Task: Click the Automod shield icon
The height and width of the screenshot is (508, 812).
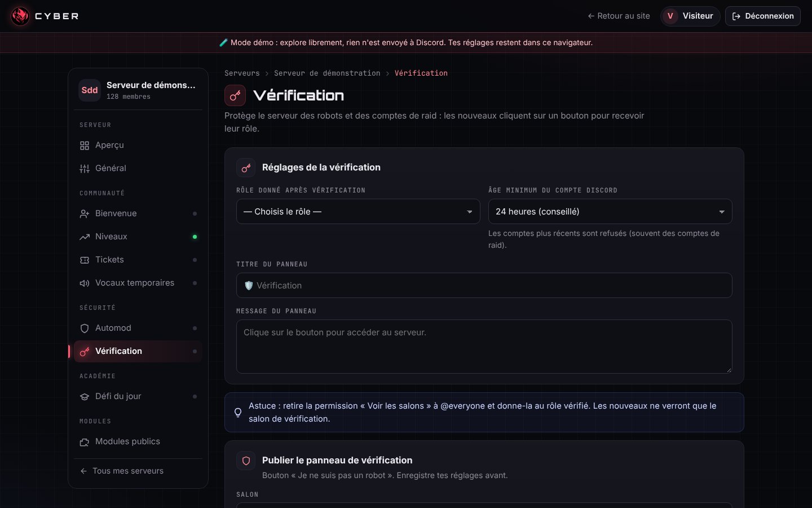Action: point(85,329)
